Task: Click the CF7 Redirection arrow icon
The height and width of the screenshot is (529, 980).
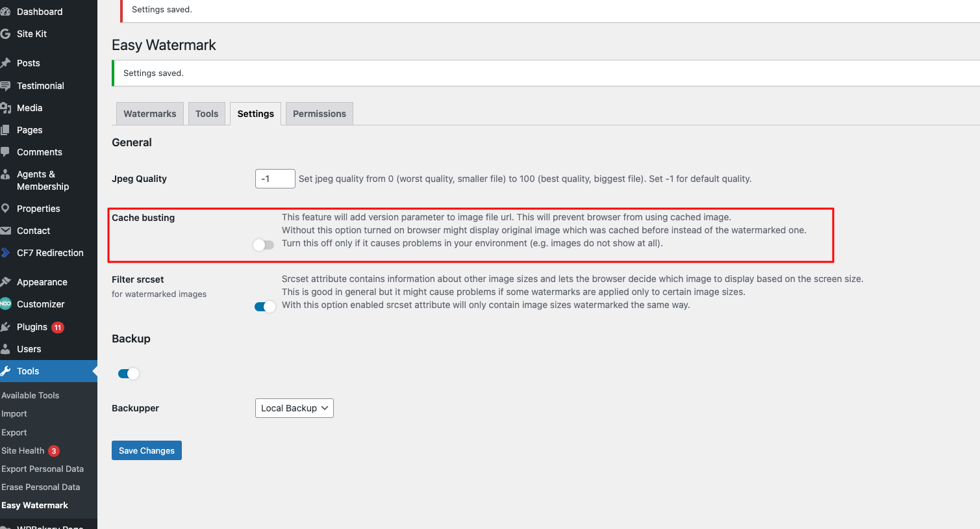Action: click(5, 253)
